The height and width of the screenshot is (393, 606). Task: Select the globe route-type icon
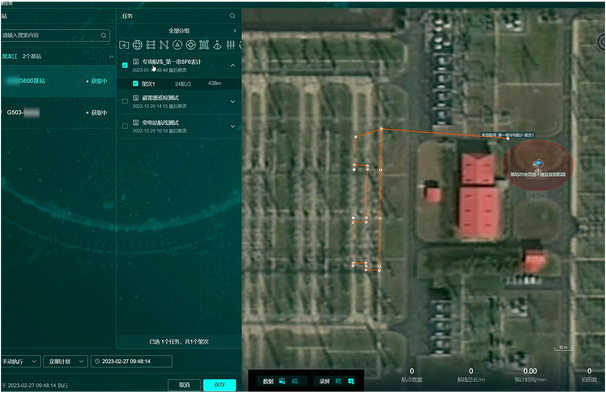tap(138, 45)
